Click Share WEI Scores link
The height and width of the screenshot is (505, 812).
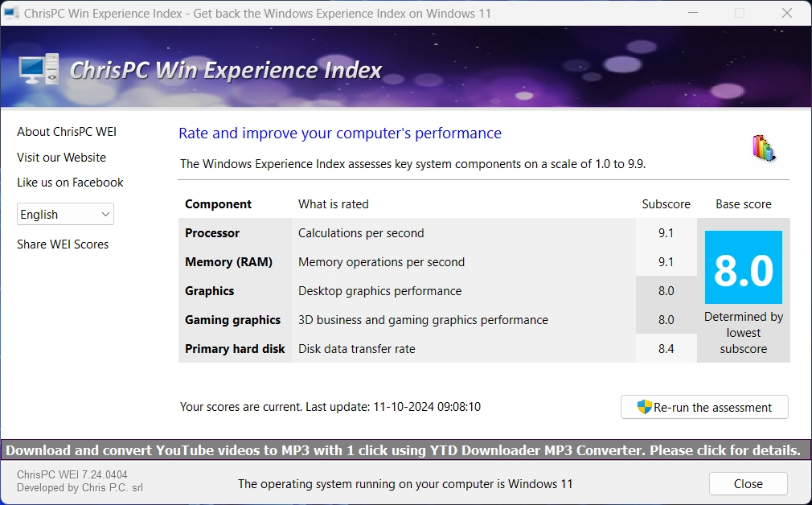pyautogui.click(x=63, y=244)
